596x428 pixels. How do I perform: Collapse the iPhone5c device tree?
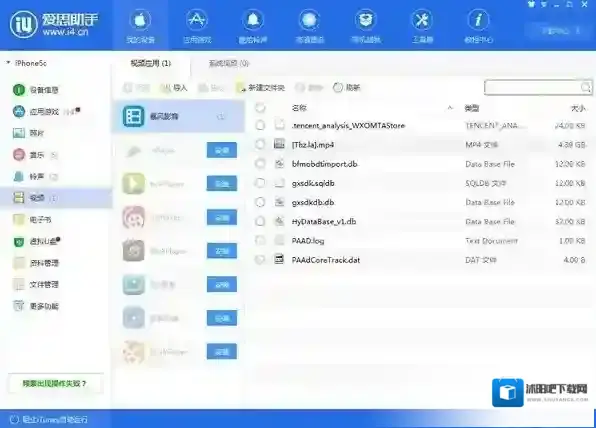tap(8, 63)
